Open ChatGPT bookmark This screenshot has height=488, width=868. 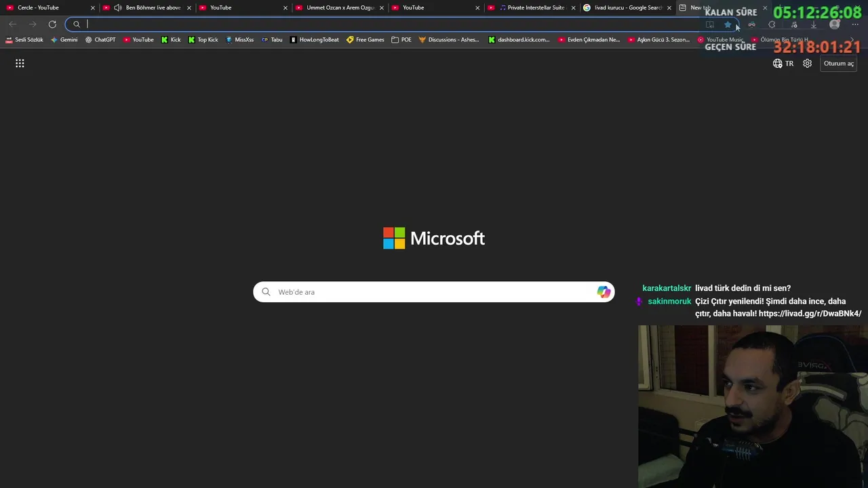pos(100,39)
